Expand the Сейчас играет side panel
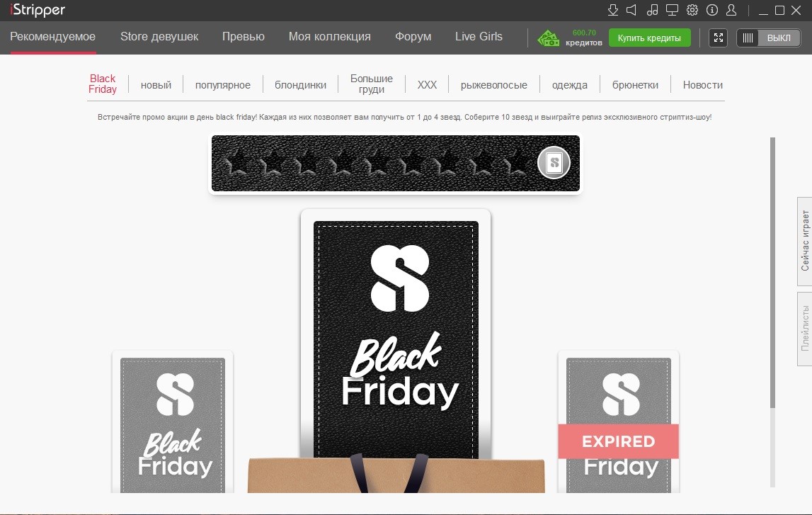 (805, 241)
